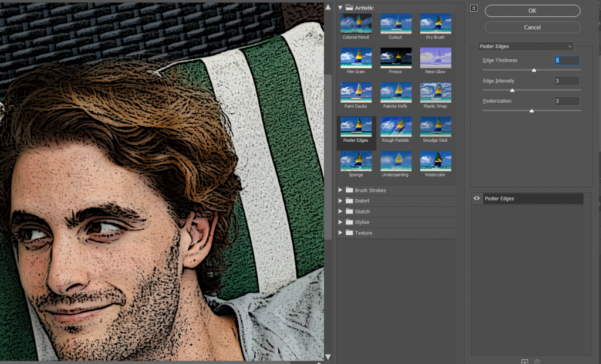Click the Edge Thickness slider handle
Screen dimensions: 601x364
click(x=534, y=70)
